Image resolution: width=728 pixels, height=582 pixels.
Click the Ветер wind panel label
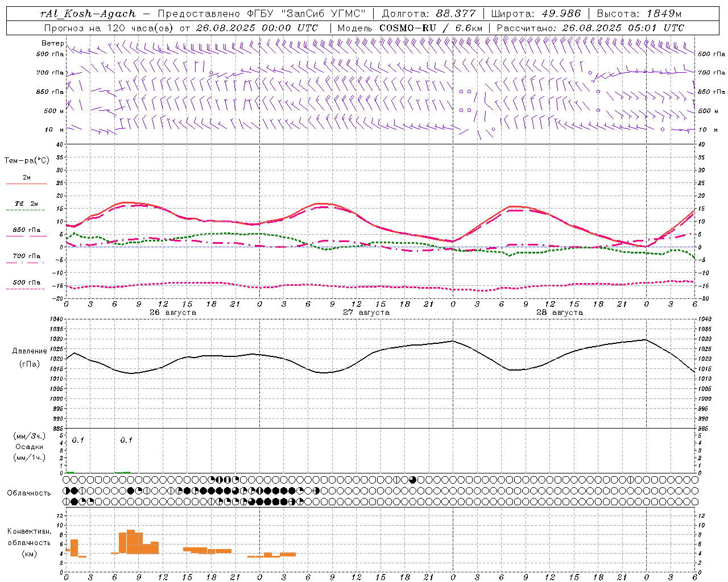pos(52,43)
